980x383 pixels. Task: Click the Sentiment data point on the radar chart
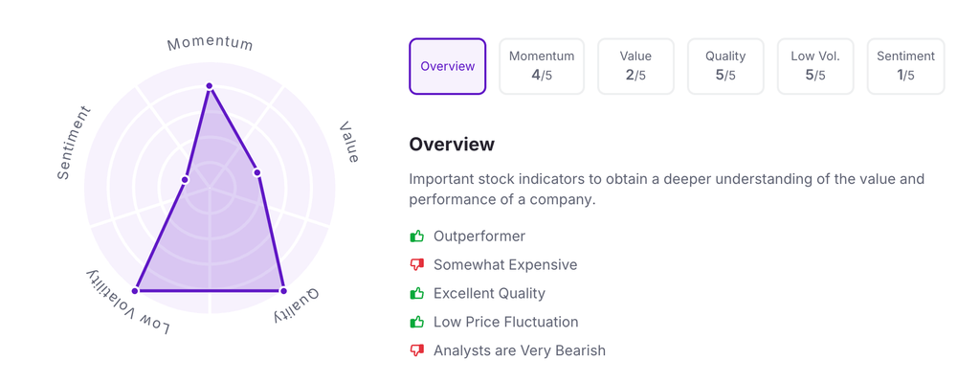[x=186, y=179]
